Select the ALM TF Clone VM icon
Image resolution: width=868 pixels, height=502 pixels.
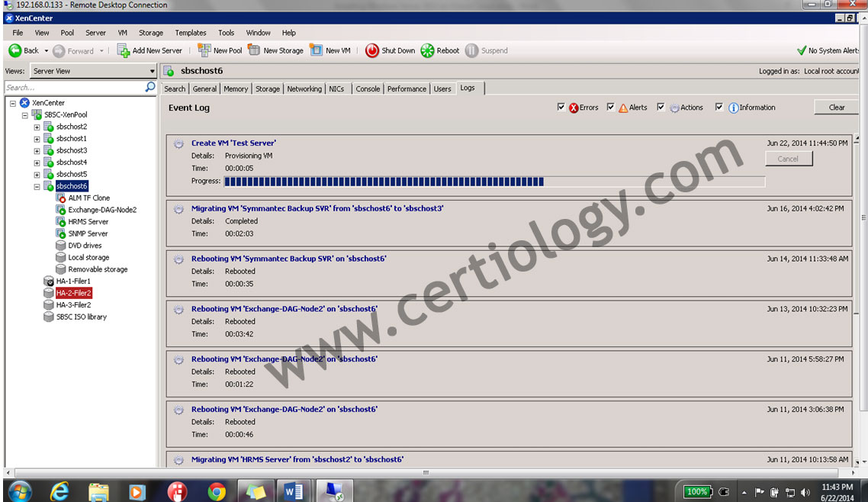point(61,198)
